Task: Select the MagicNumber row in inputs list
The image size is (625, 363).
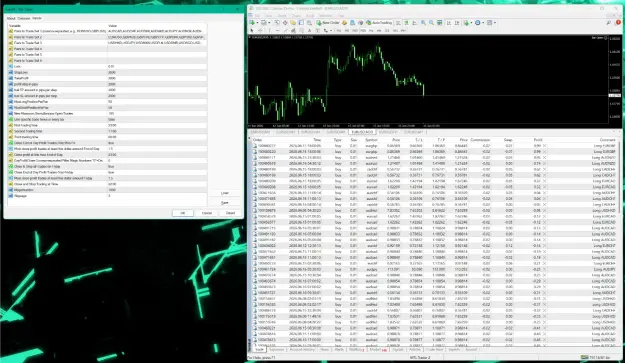Action: [107, 190]
